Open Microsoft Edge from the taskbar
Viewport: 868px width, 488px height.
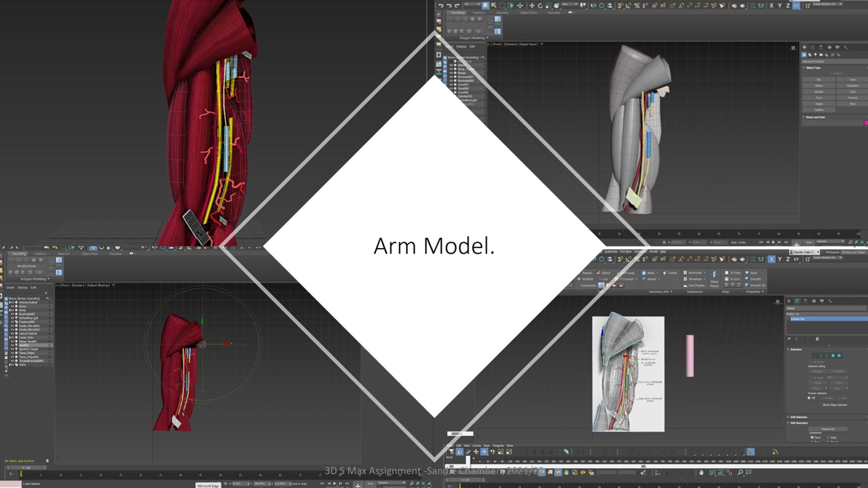pos(208,485)
